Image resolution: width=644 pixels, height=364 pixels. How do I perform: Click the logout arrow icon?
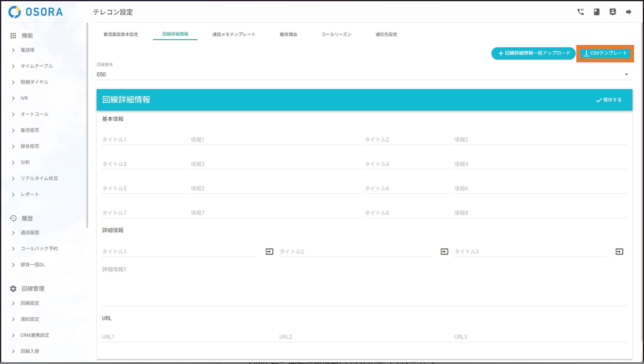point(629,12)
